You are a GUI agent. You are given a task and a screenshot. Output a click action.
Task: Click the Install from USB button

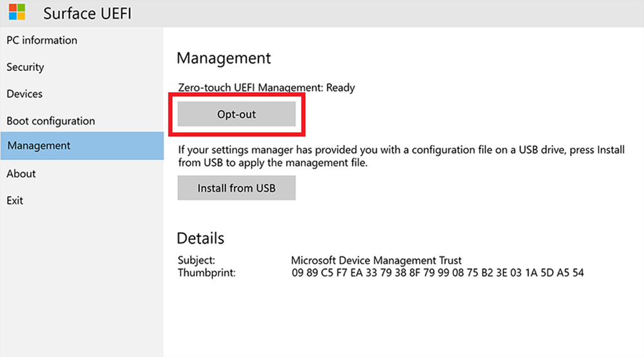point(236,188)
